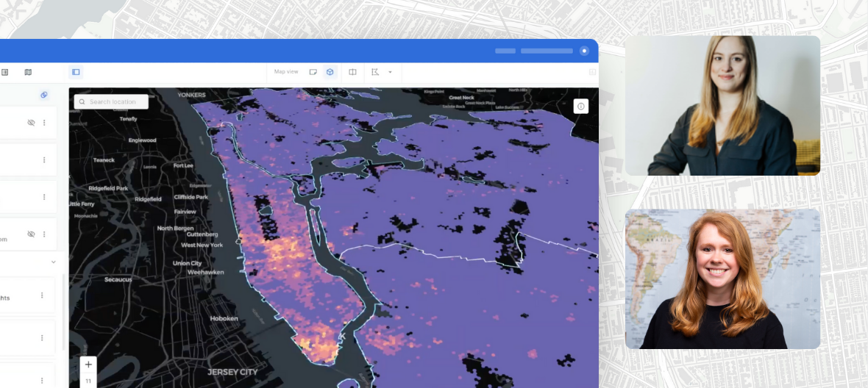Image resolution: width=868 pixels, height=388 pixels.
Task: Open drawing tool dropdown arrow
Action: 390,72
